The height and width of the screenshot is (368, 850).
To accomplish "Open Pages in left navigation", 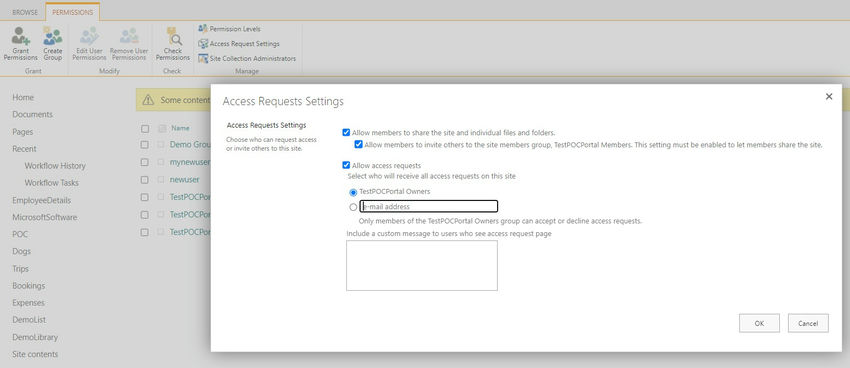I will click(23, 132).
